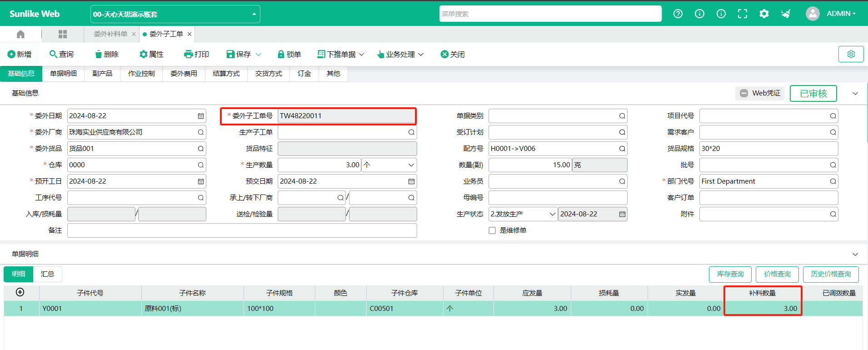Close the 委外子工单 tab
The image size is (868, 350).
tap(190, 34)
